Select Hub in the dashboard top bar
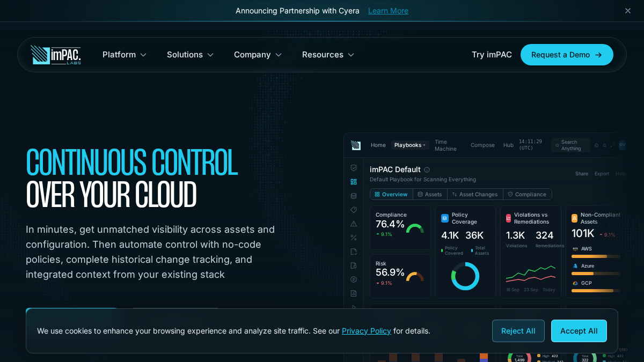The image size is (644, 362). (508, 145)
